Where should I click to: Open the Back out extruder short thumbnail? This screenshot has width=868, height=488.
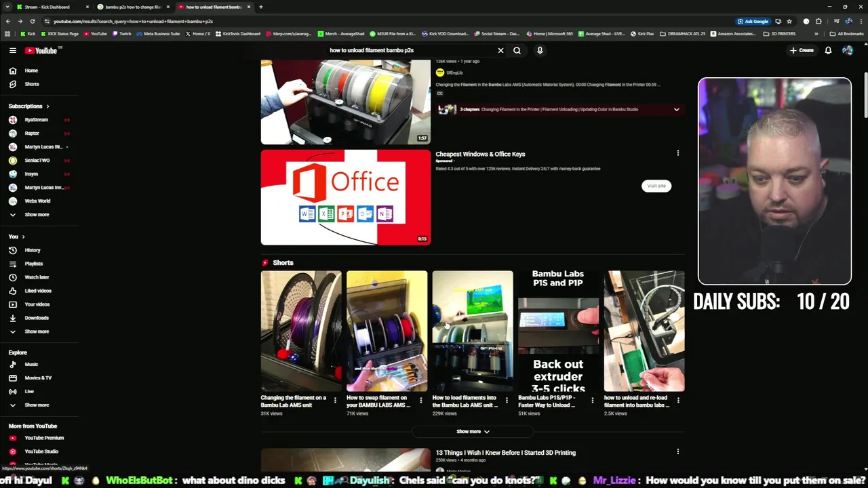(558, 331)
